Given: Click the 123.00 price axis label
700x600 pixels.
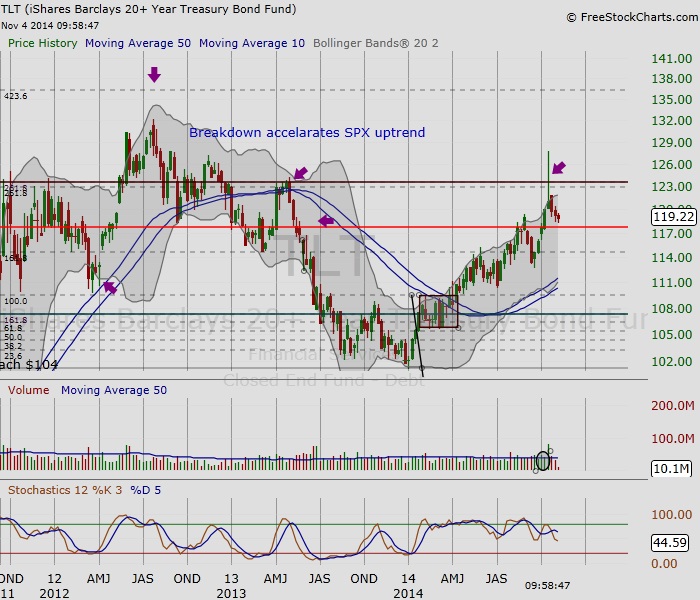Looking at the screenshot, I should (x=672, y=187).
